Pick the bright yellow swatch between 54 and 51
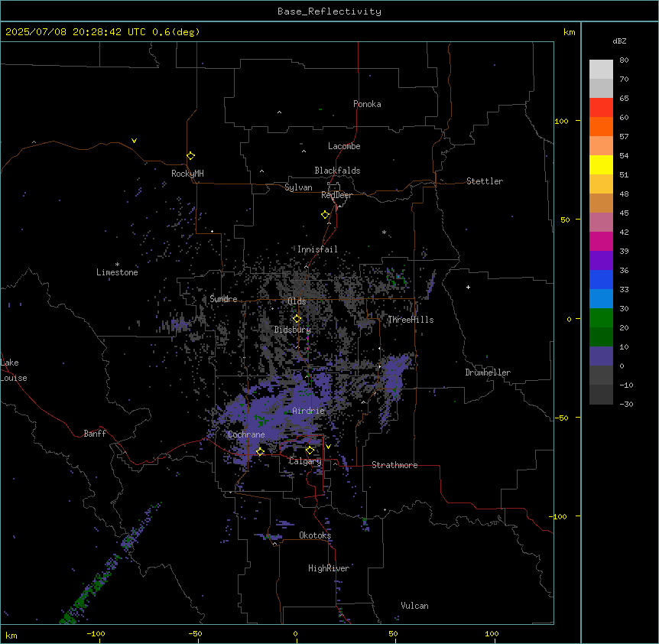Image resolution: width=659 pixels, height=644 pixels. [x=601, y=165]
